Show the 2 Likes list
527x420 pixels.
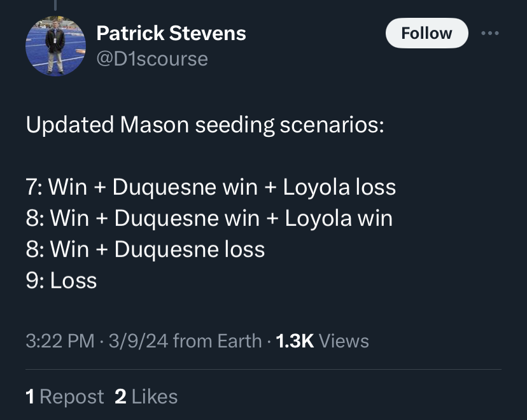point(146,397)
